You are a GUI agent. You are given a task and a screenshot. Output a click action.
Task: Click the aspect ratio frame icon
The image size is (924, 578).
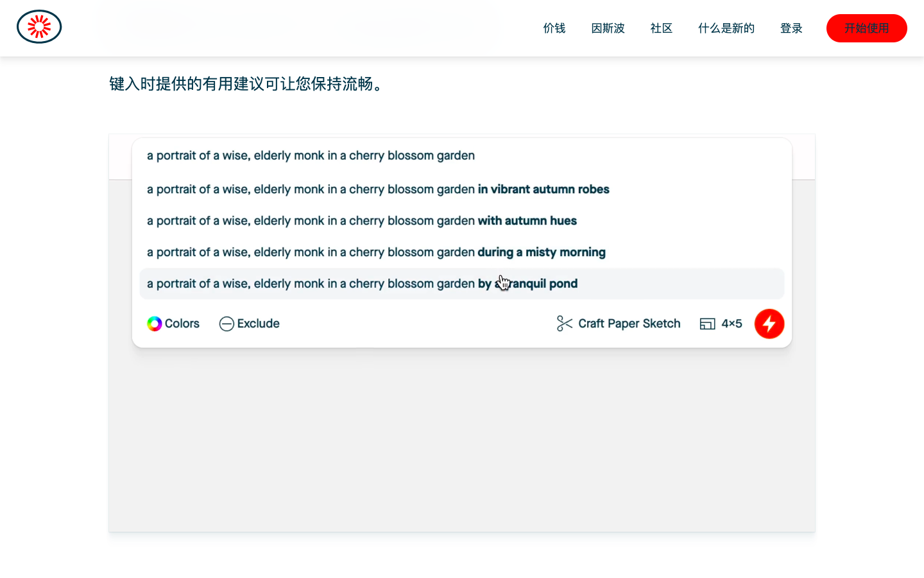[707, 324]
